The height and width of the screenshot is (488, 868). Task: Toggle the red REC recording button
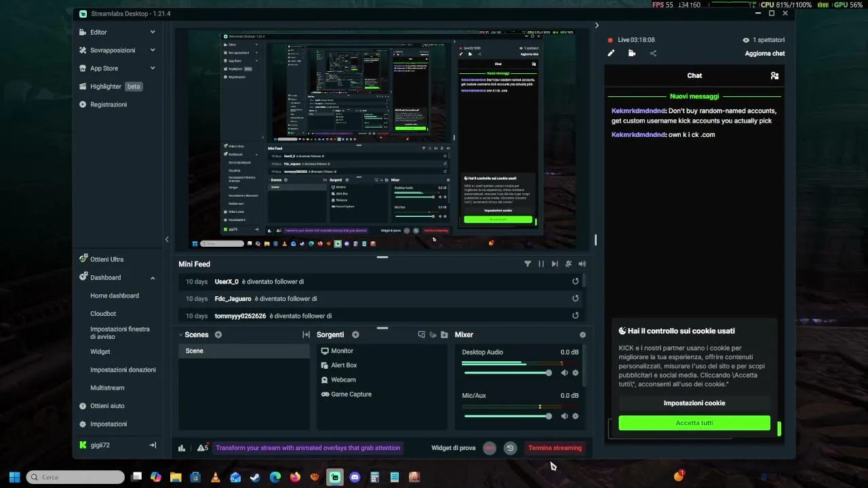point(490,448)
